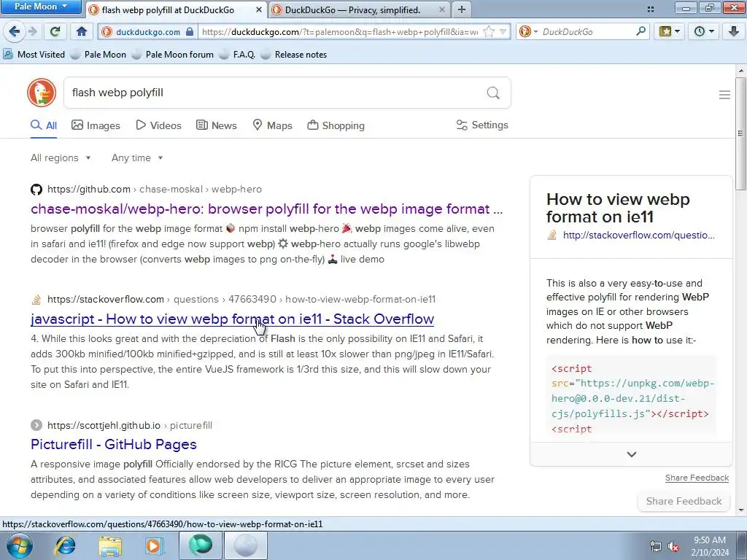The width and height of the screenshot is (747, 560).
Task: Open the DuckDuckGo search engine selector
Action: [527, 31]
